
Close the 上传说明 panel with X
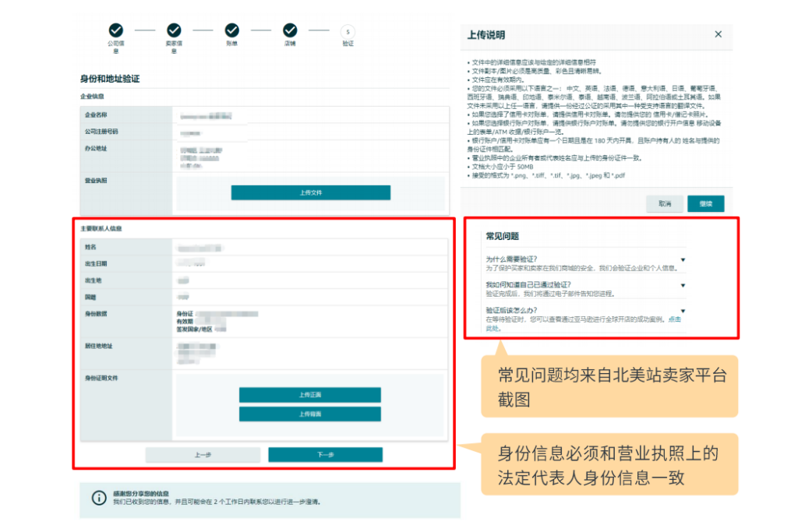click(x=718, y=34)
